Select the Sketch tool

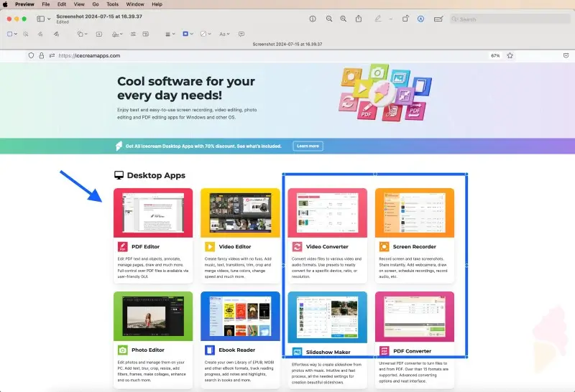[x=40, y=34]
